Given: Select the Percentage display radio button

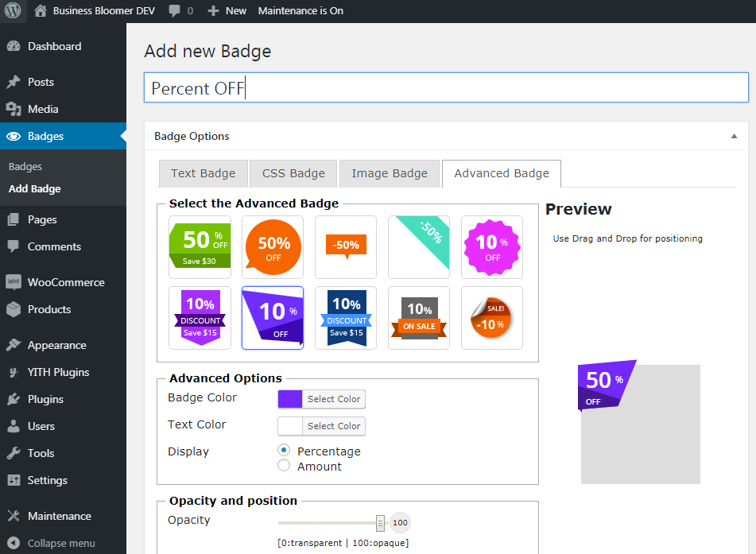Looking at the screenshot, I should (284, 451).
